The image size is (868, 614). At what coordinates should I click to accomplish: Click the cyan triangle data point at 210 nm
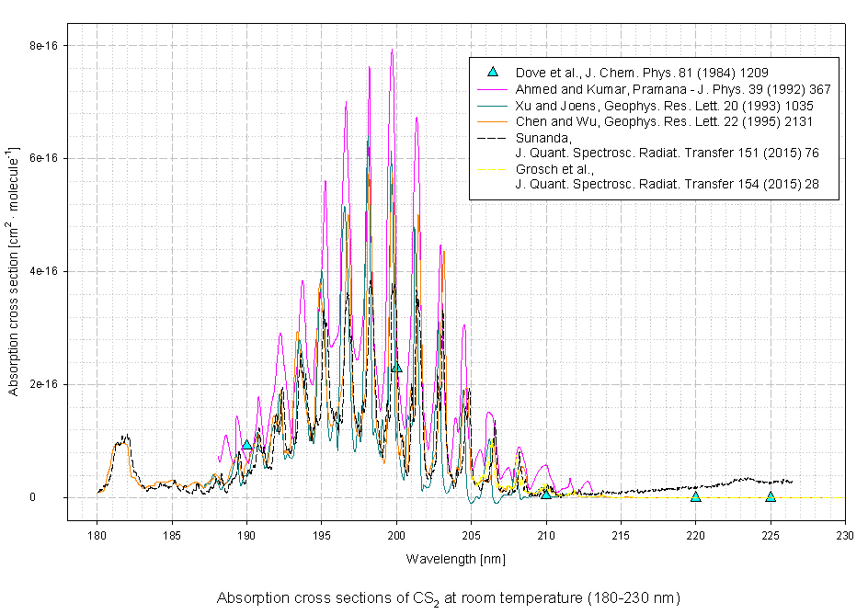pyautogui.click(x=546, y=494)
